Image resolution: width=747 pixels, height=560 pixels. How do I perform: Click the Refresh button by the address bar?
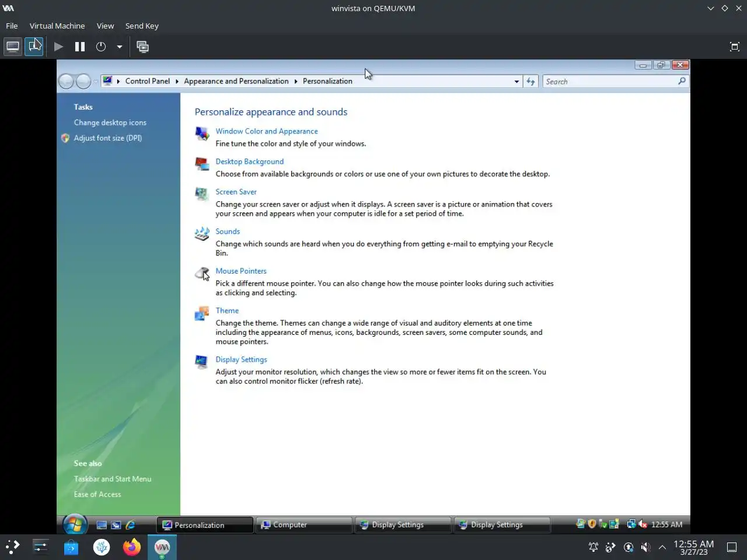click(530, 82)
